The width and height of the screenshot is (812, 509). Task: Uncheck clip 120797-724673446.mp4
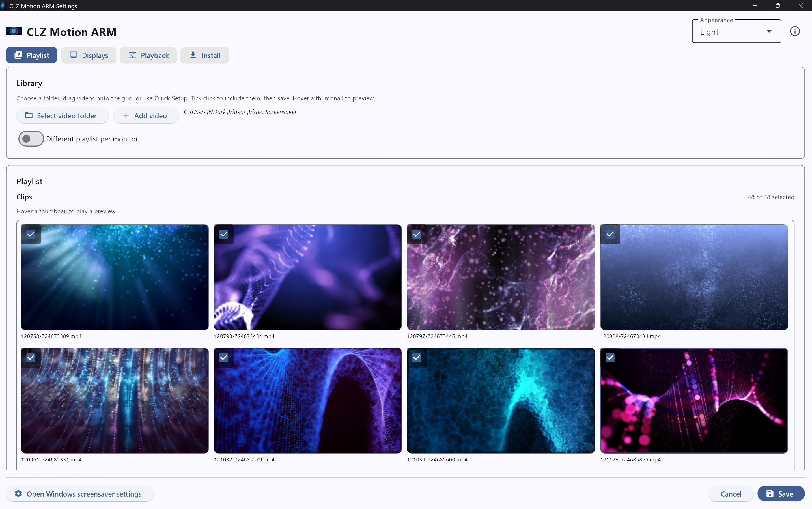click(x=417, y=234)
